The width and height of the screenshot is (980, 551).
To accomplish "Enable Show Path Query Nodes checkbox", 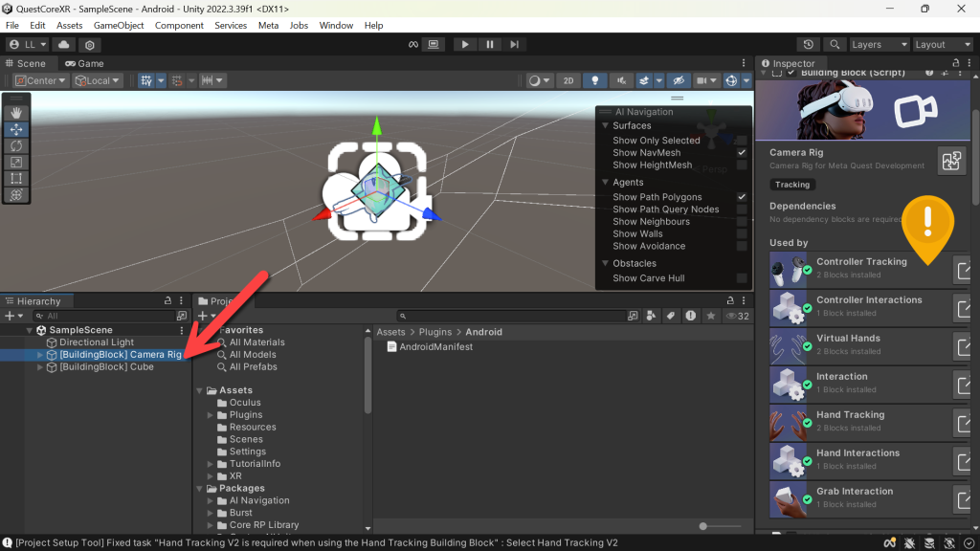I will tap(742, 209).
